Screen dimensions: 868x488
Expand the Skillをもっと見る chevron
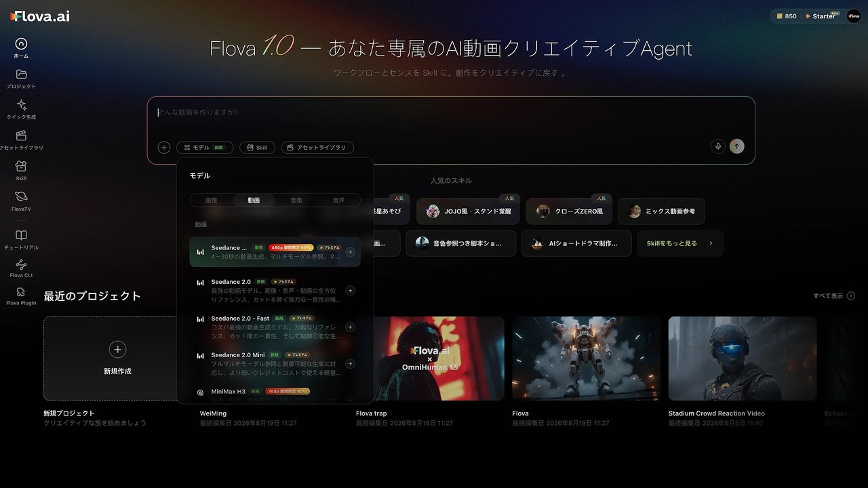[x=711, y=243]
